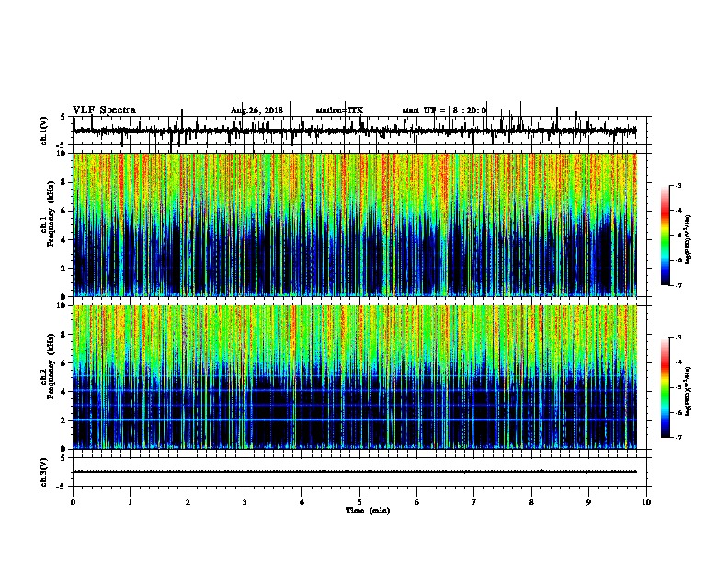Click the "station=ITK" header text
Image resolution: width=728 pixels, height=563 pixels.
tap(339, 110)
